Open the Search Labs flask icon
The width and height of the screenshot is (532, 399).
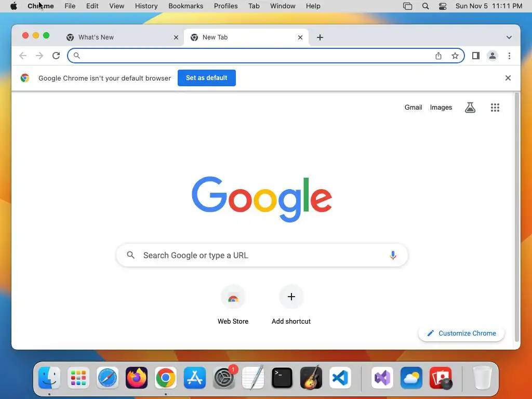pyautogui.click(x=470, y=108)
